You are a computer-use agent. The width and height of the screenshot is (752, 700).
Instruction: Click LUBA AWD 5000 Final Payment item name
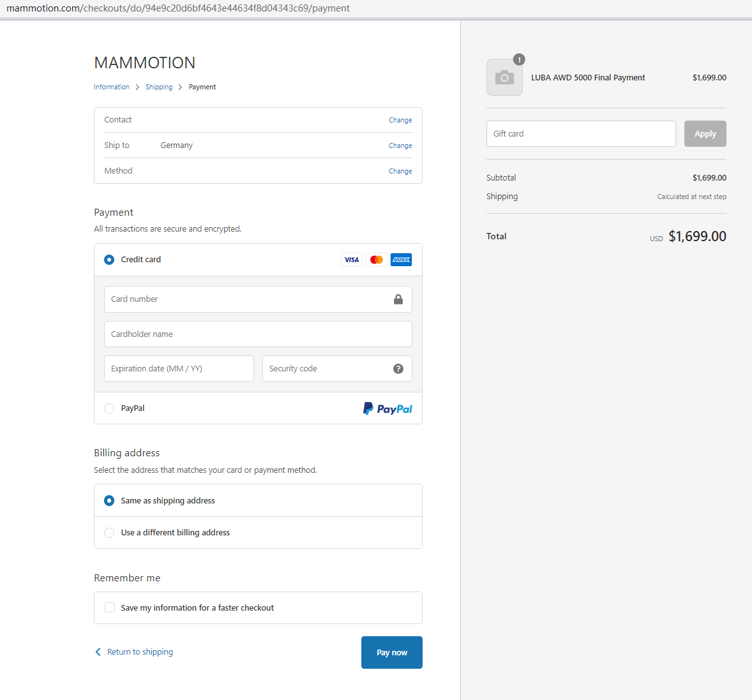coord(588,78)
